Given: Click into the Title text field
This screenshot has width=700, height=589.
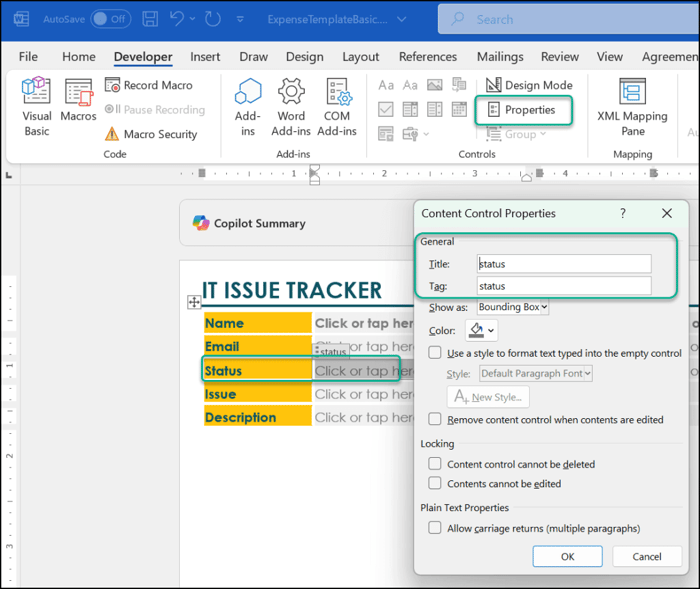Looking at the screenshot, I should (x=564, y=264).
